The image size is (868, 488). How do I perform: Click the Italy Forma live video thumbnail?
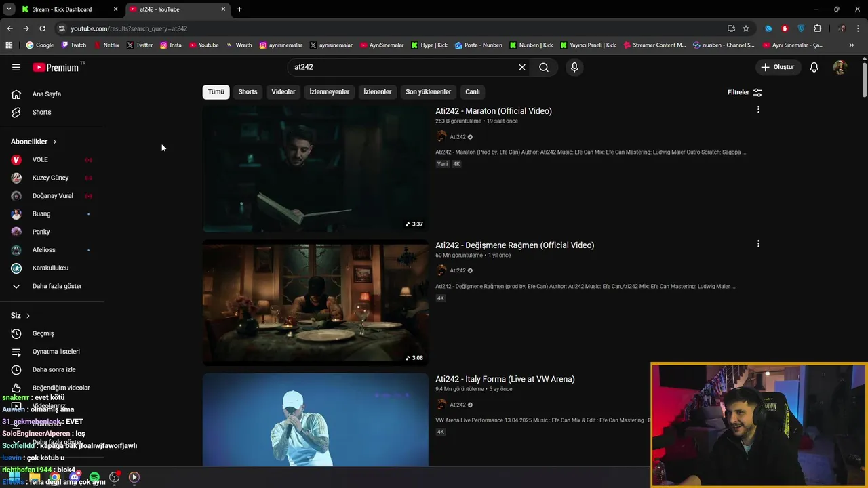(315, 420)
